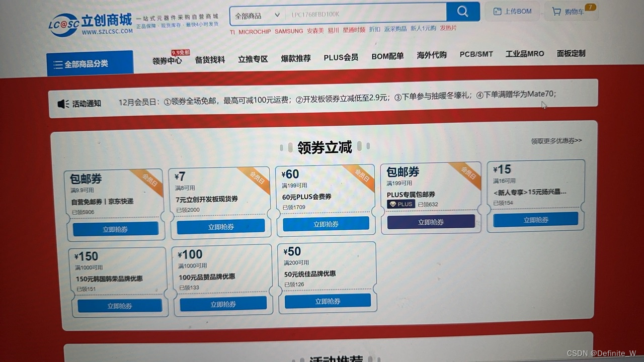Click the magnifier search button
This screenshot has height=362, width=644.
click(x=463, y=12)
